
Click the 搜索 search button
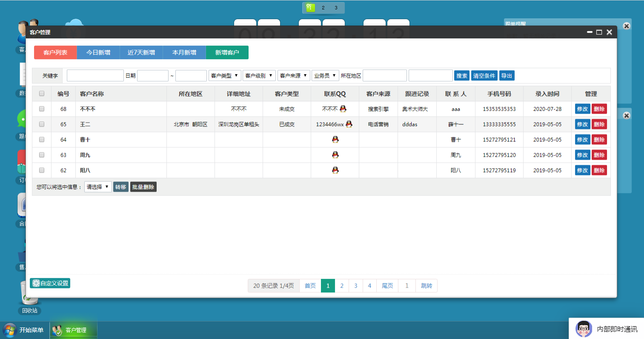point(462,75)
